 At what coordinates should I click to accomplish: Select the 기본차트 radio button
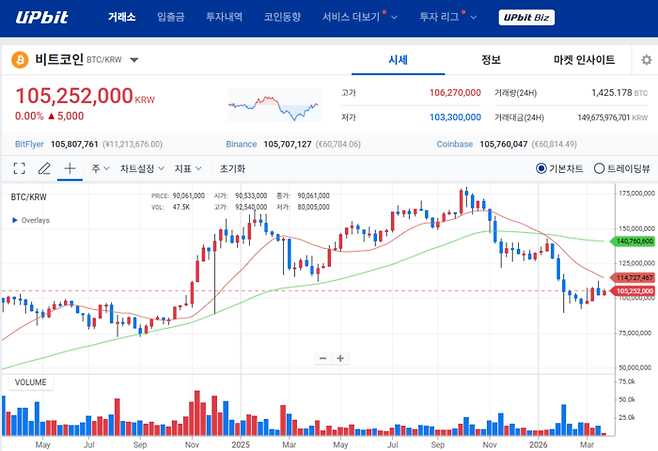coord(542,169)
